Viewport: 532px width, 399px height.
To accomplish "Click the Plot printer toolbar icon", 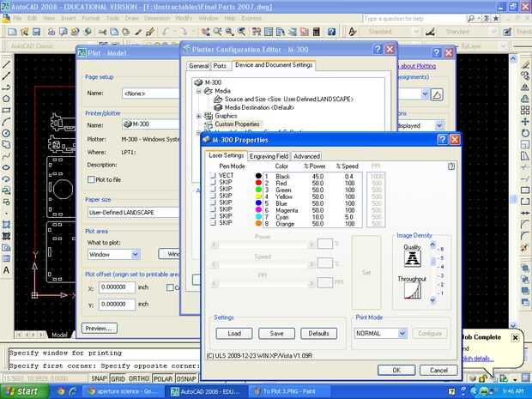I will point(51,32).
